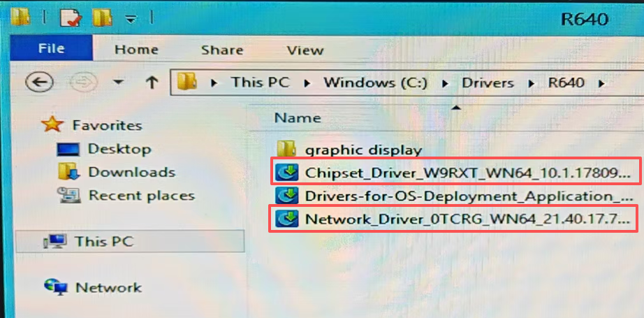Sort files by the Name column header
The width and height of the screenshot is (644, 318).
pos(298,118)
